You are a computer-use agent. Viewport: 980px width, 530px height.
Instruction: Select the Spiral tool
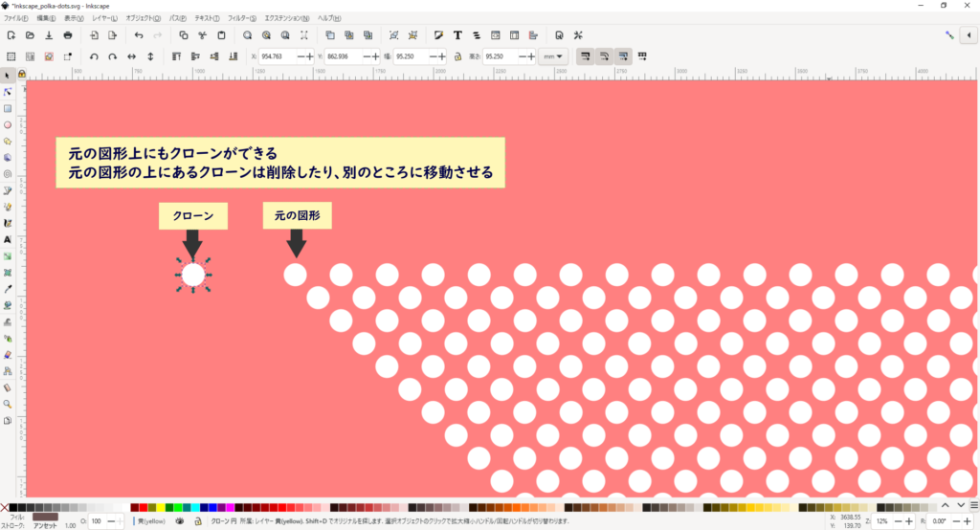[8, 174]
